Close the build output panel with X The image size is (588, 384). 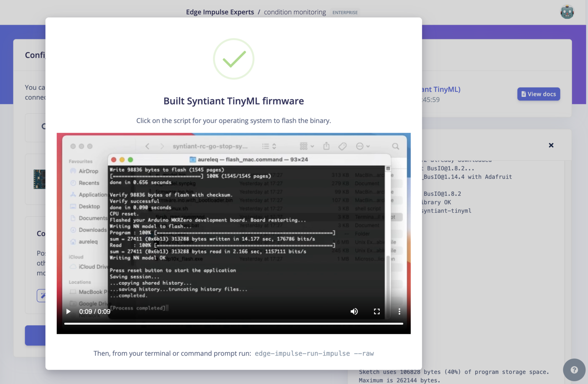pyautogui.click(x=551, y=145)
